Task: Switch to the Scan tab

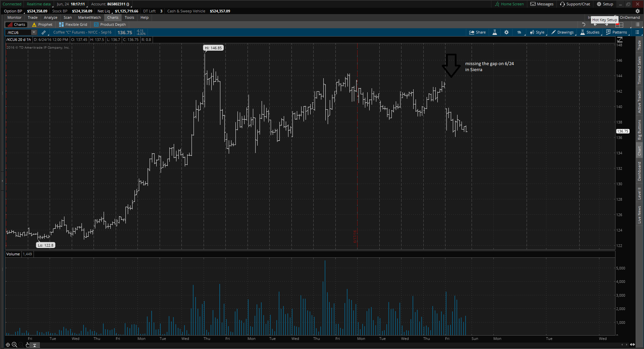Action: [x=68, y=17]
